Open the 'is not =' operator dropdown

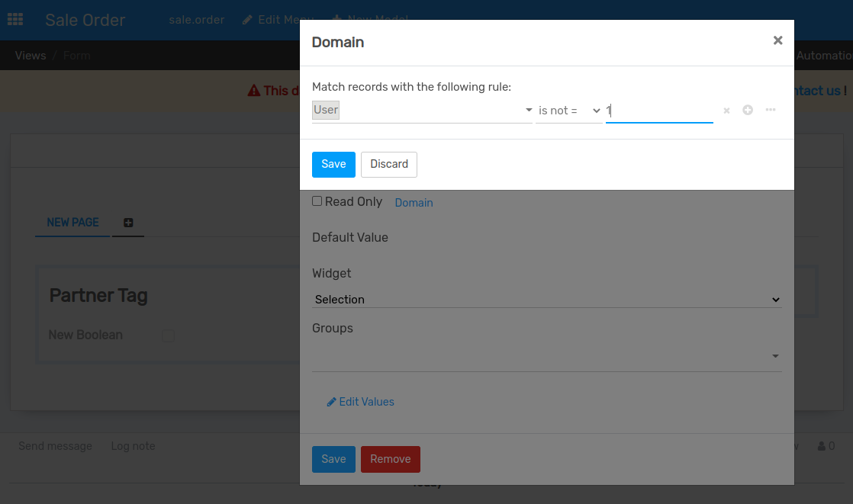tap(568, 111)
